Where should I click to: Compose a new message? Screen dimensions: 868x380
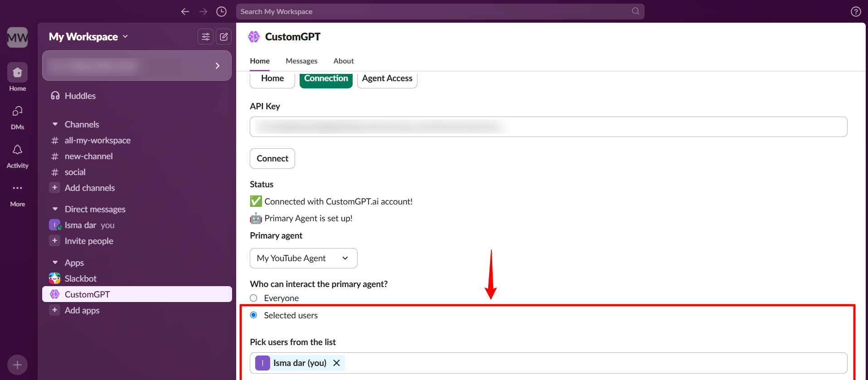pos(224,37)
